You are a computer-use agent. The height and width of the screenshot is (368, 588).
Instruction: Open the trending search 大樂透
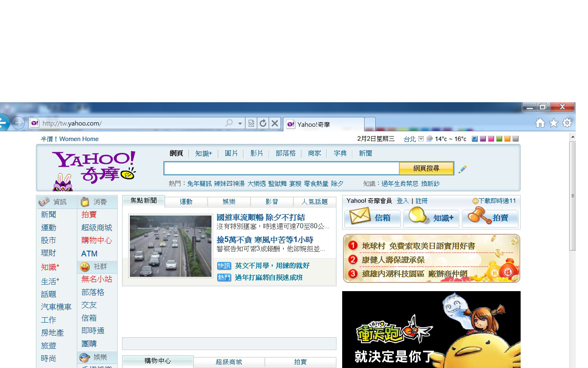point(256,184)
